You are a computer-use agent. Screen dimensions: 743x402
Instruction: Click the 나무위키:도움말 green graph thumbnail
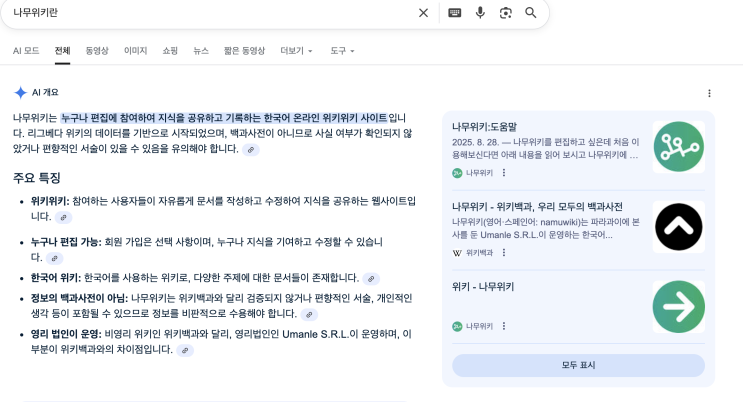[x=679, y=147]
